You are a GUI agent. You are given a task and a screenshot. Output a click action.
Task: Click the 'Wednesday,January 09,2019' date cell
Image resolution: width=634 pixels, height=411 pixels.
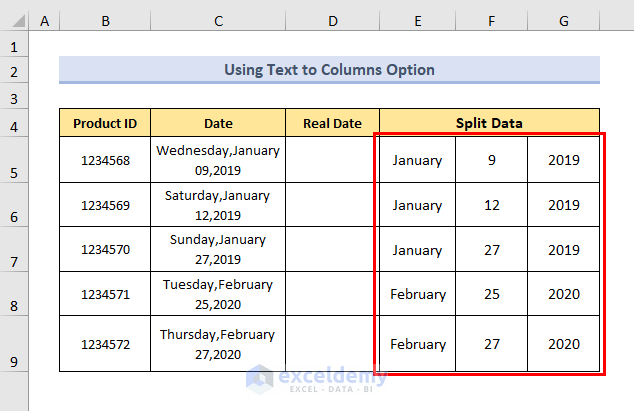pos(217,160)
